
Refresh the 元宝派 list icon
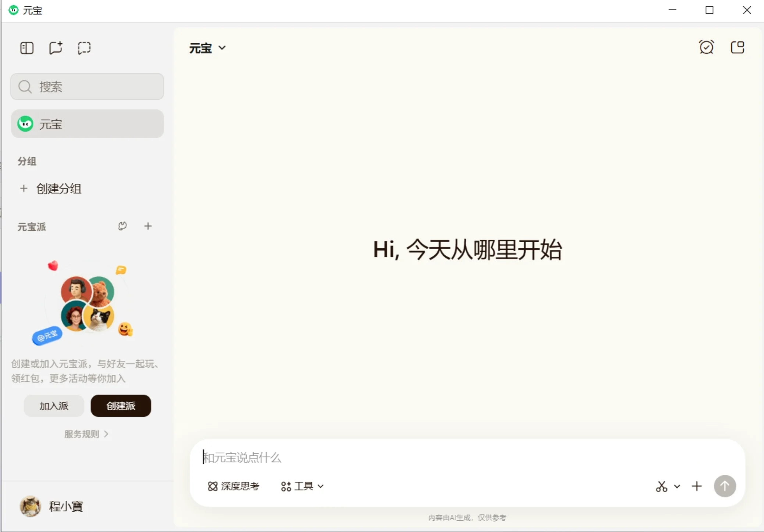[x=122, y=226]
